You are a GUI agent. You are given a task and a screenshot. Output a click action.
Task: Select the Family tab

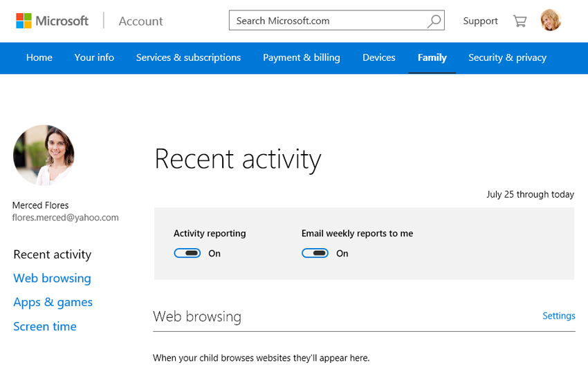pyautogui.click(x=432, y=58)
